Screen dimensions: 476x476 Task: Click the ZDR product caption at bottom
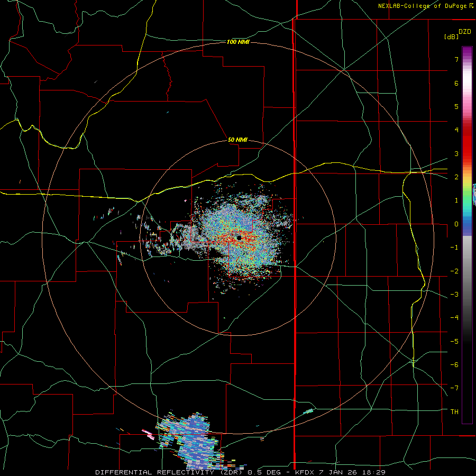[241, 472]
